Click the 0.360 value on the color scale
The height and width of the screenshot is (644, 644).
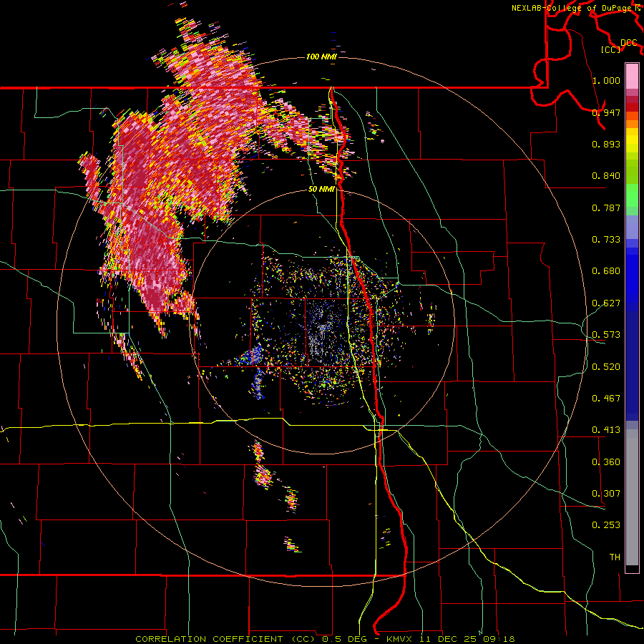tap(606, 462)
